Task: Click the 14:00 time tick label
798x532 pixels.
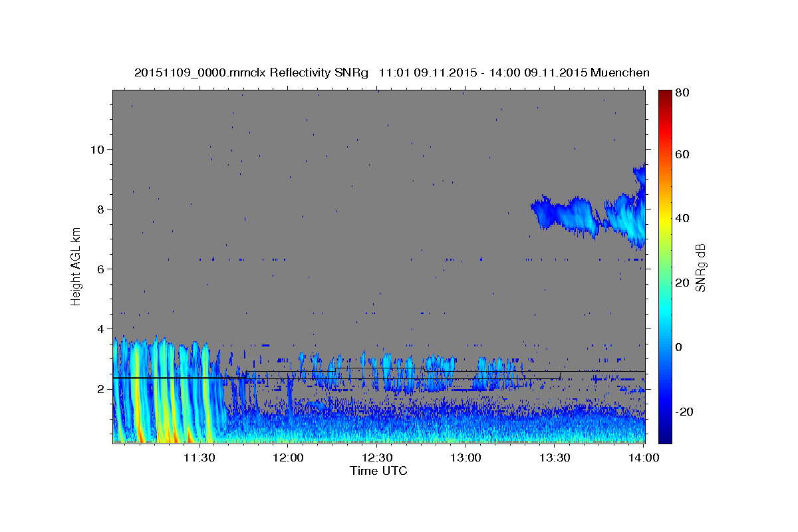Action: point(644,458)
